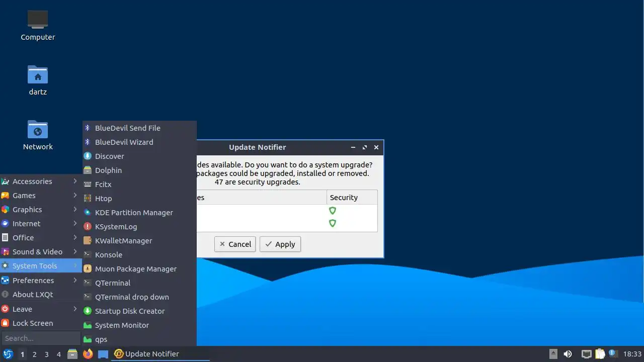This screenshot has height=362, width=644.
Task: Expand the Sound & Video submenu
Action: [x=41, y=251]
